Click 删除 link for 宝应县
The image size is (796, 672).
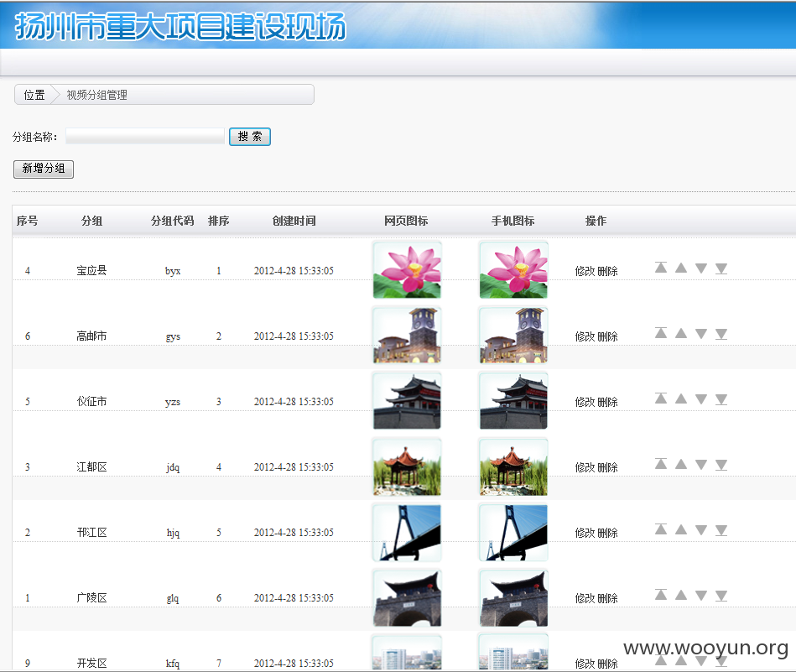click(x=607, y=271)
